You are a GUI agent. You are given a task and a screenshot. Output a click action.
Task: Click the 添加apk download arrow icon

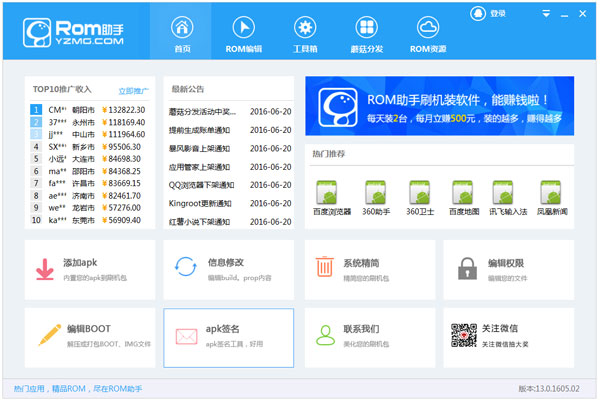point(45,269)
